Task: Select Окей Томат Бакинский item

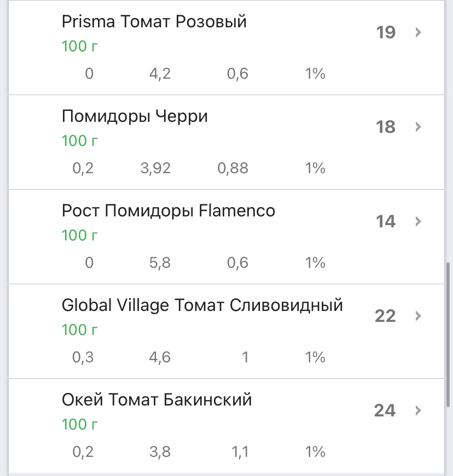Action: click(156, 399)
